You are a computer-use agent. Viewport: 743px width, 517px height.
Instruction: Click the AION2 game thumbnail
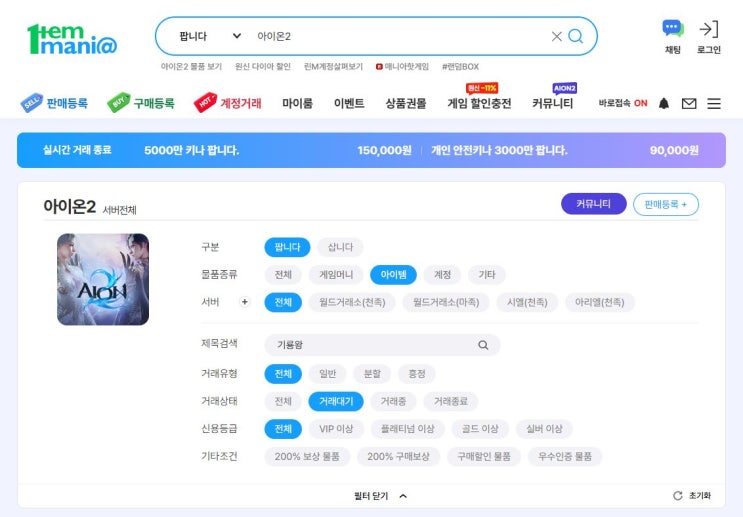click(x=103, y=279)
